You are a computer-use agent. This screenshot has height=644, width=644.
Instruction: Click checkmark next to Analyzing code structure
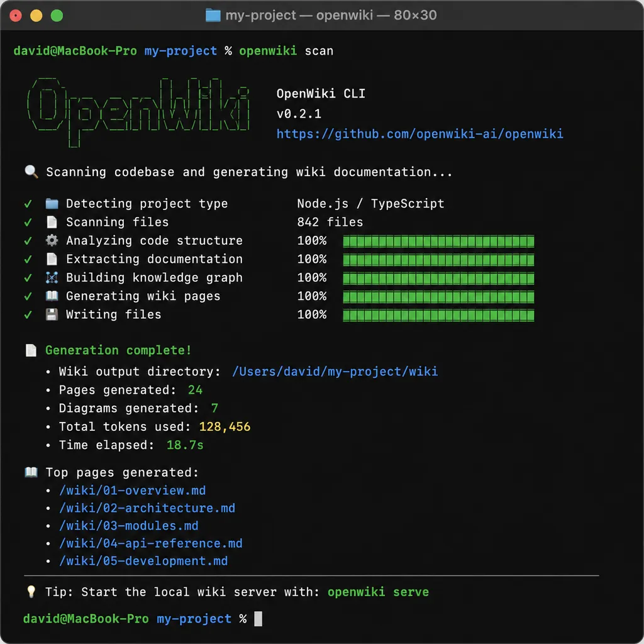(x=28, y=241)
